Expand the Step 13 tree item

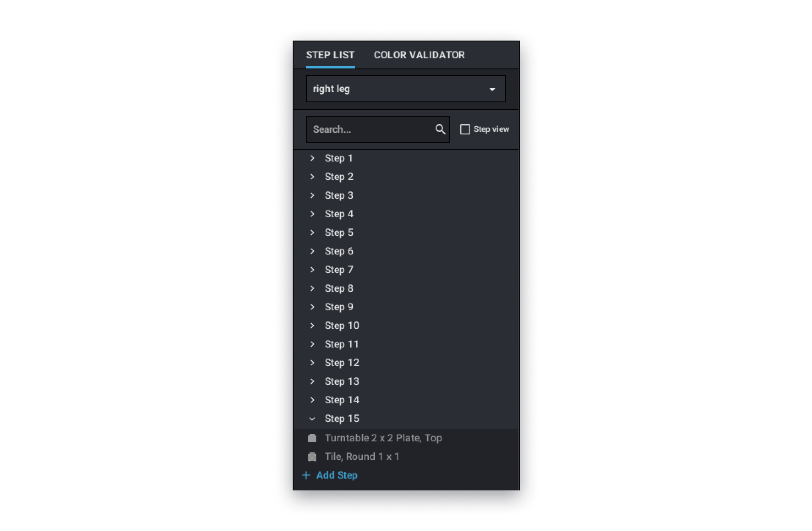click(313, 380)
